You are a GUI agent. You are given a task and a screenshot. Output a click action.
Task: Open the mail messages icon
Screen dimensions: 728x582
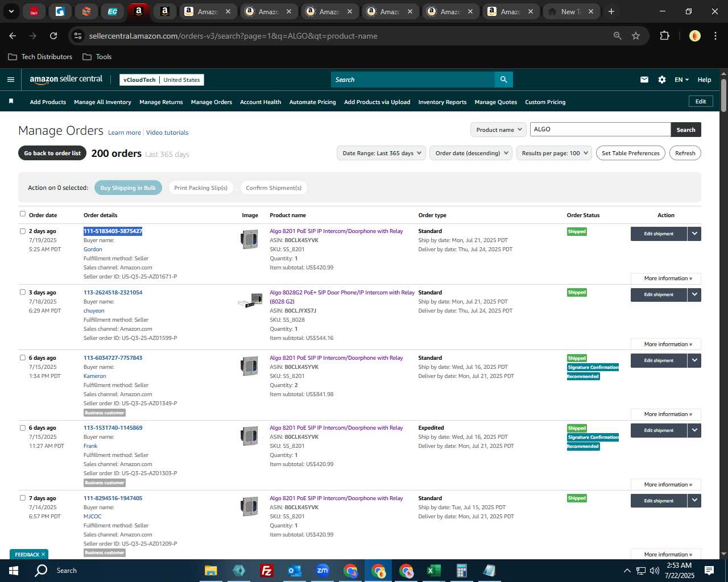644,80
